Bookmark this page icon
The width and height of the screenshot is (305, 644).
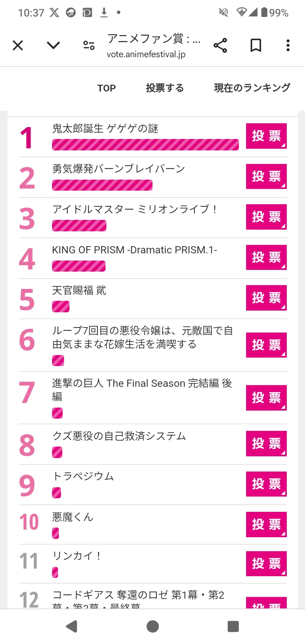click(255, 45)
